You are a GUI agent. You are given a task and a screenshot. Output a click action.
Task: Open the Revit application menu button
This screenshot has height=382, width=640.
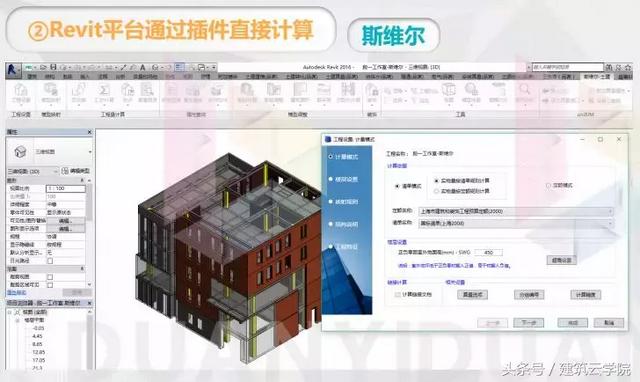13,71
